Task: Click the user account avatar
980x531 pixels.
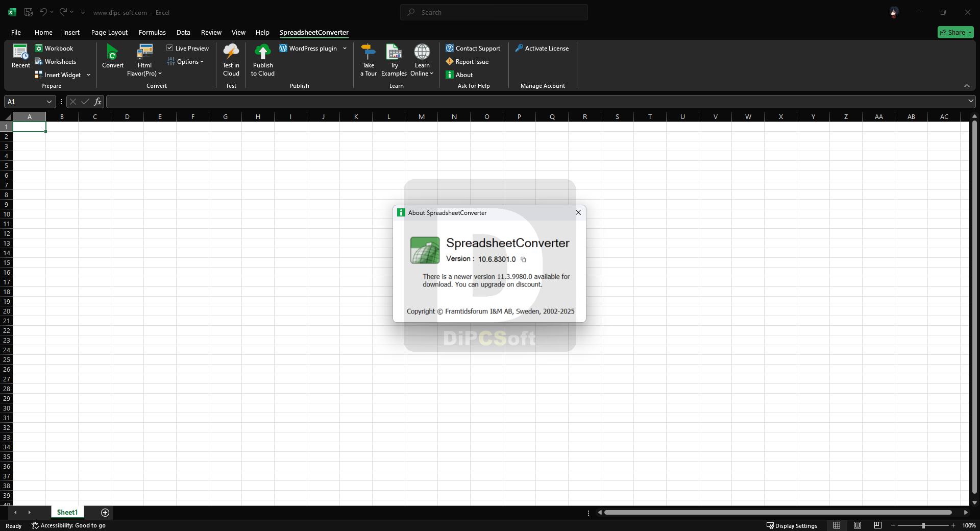Action: tap(893, 12)
